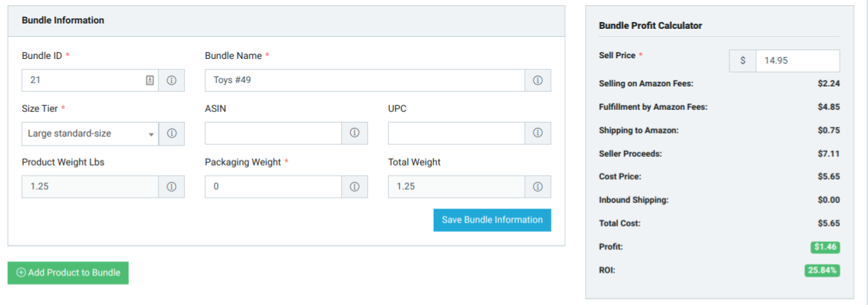Click the info icon beside Size Tier
The width and height of the screenshot is (868, 305).
click(x=171, y=133)
